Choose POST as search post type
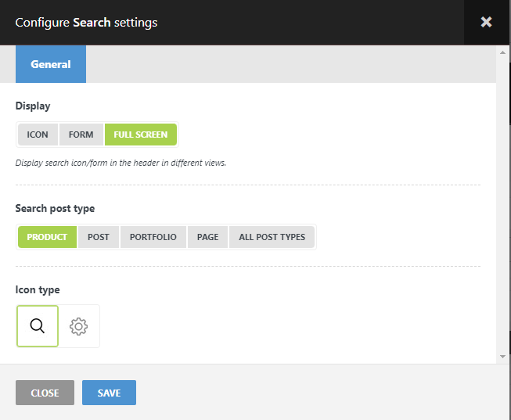Viewport: 511px width, 420px height. (x=99, y=237)
